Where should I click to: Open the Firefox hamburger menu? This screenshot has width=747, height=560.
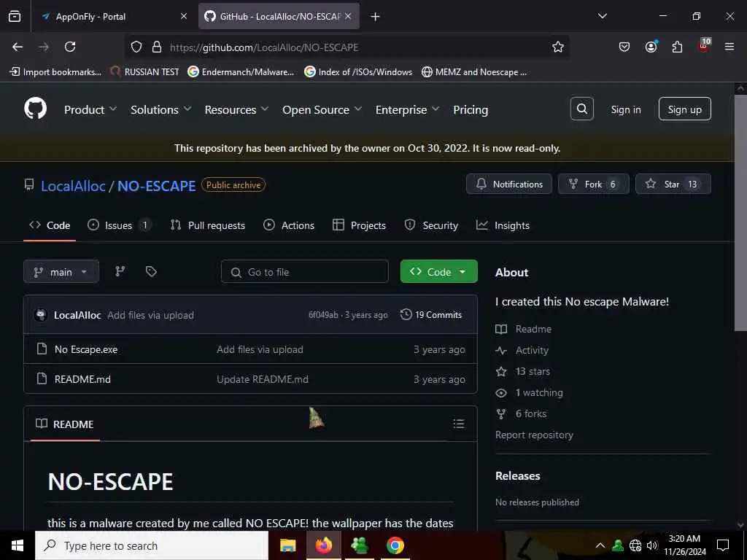(x=729, y=47)
